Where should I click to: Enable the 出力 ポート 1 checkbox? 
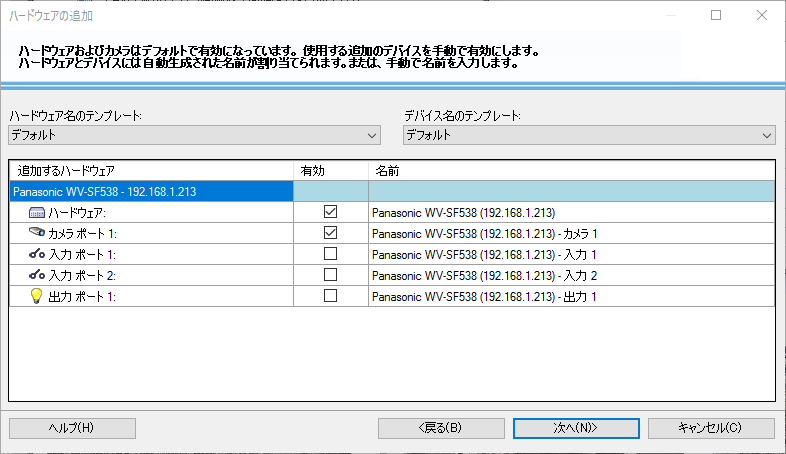pos(330,296)
